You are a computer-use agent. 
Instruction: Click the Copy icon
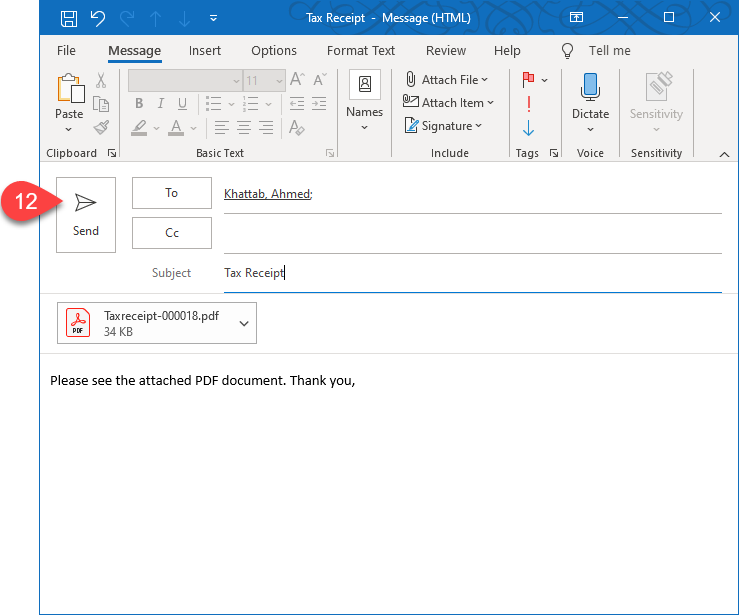coord(101,104)
